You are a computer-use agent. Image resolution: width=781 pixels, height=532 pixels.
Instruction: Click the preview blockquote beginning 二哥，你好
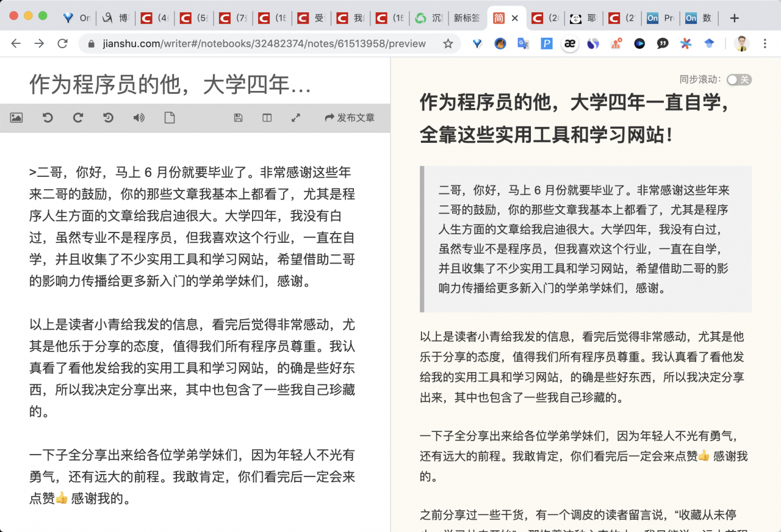tap(586, 239)
